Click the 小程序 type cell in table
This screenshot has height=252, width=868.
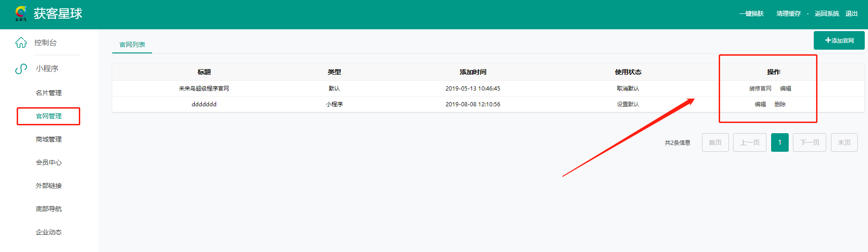334,104
